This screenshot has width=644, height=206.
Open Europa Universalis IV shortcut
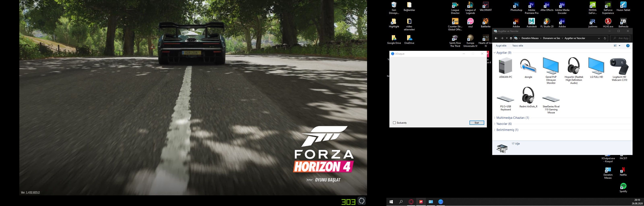(x=470, y=41)
